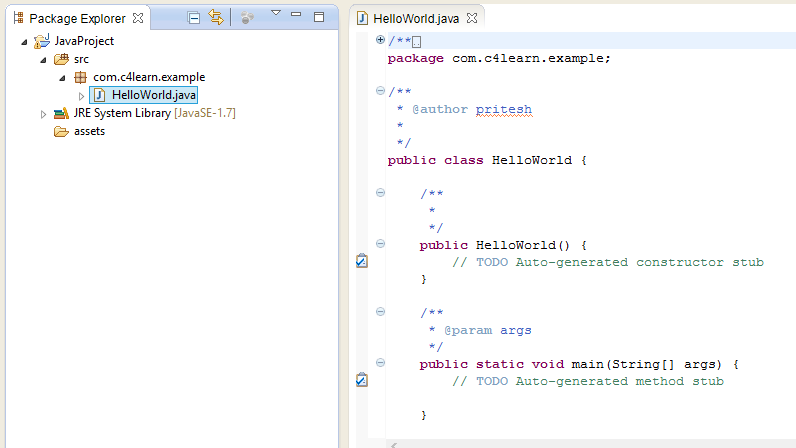Toggle Link with Editor icon

click(216, 18)
